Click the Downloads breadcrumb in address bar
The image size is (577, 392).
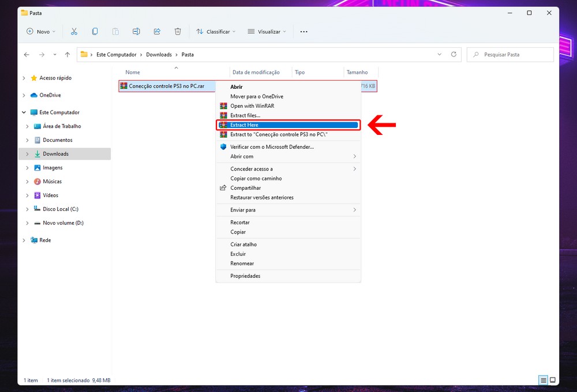pyautogui.click(x=159, y=55)
